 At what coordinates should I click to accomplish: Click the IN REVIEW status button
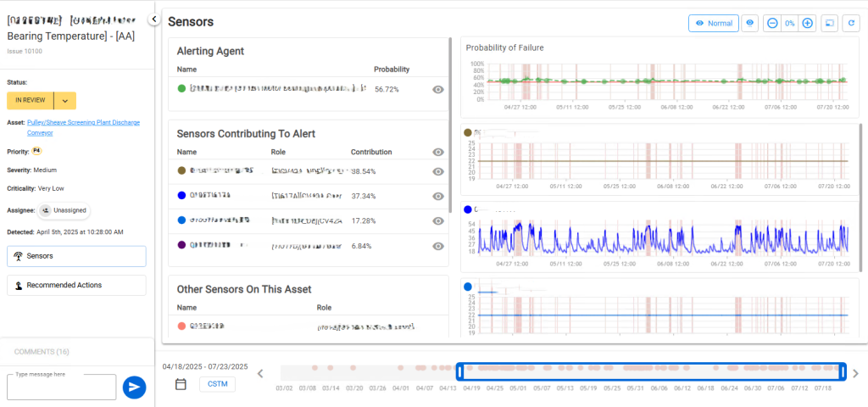point(31,101)
